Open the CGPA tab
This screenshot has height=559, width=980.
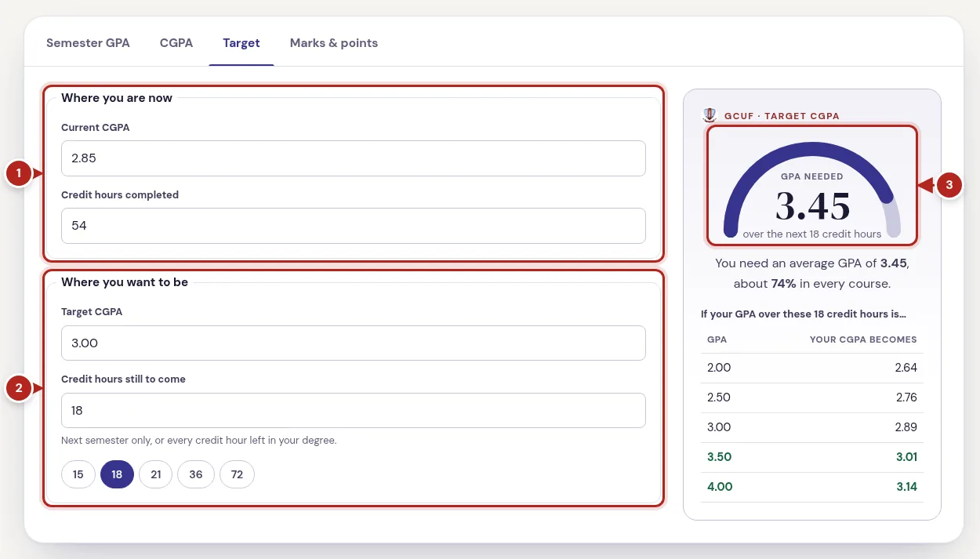pyautogui.click(x=176, y=43)
